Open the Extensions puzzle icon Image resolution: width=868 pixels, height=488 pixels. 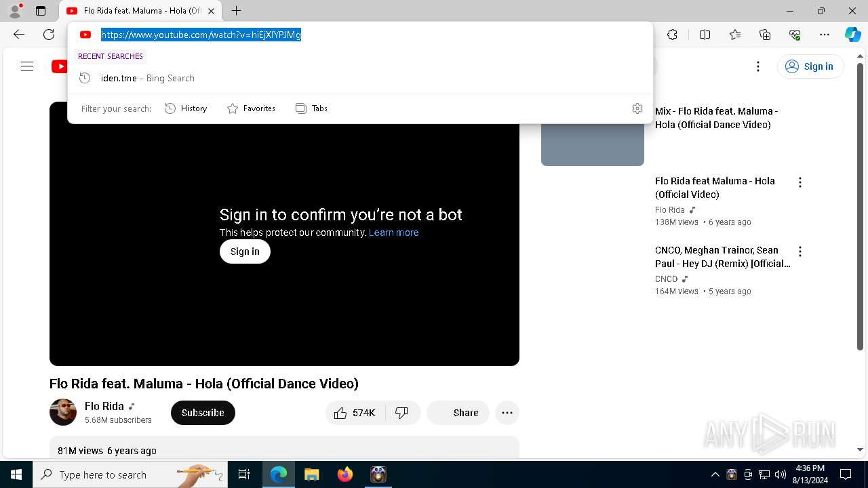(672, 35)
